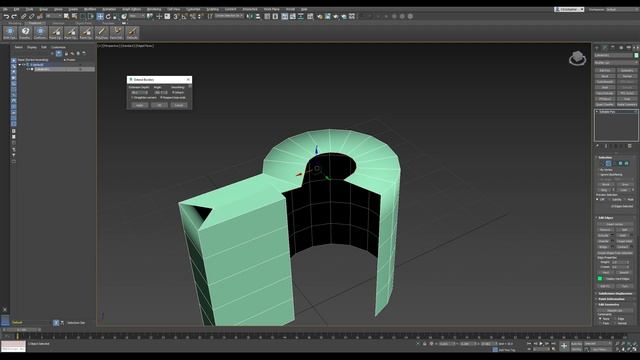
Task: Select Element sub-object level icon
Action: point(626,163)
